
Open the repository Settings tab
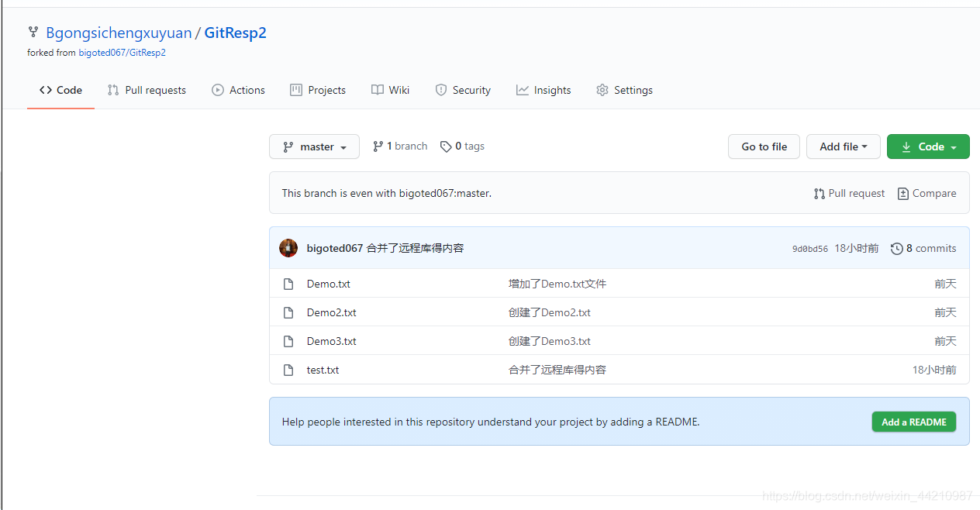(624, 90)
